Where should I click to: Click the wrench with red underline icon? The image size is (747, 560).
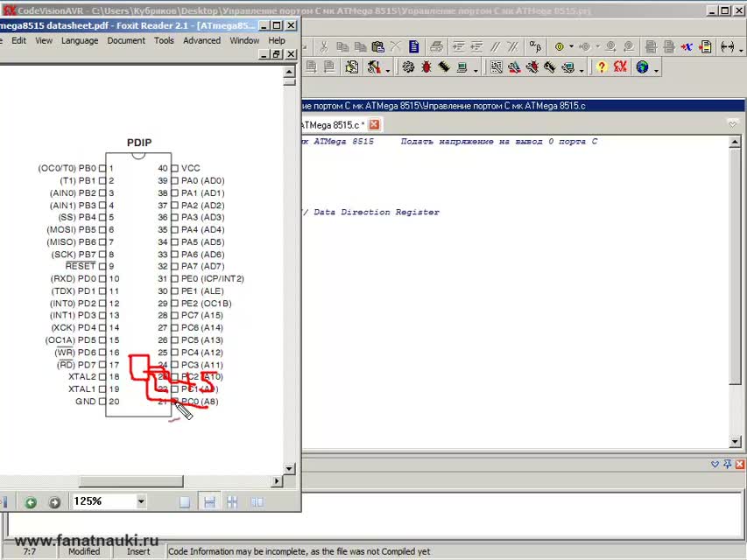[514, 67]
